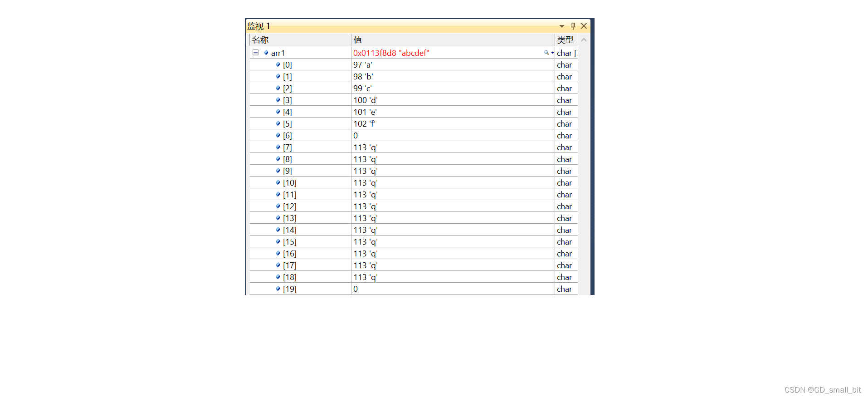This screenshot has height=398, width=868.
Task: Select the value 0x0113f8d8 "abcdef"
Action: click(x=391, y=53)
